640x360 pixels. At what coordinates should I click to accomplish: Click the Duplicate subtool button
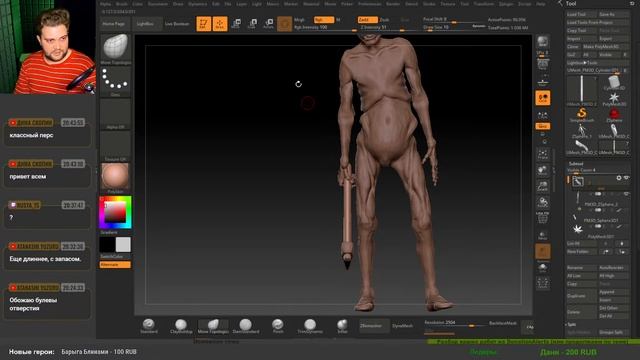tap(581, 296)
